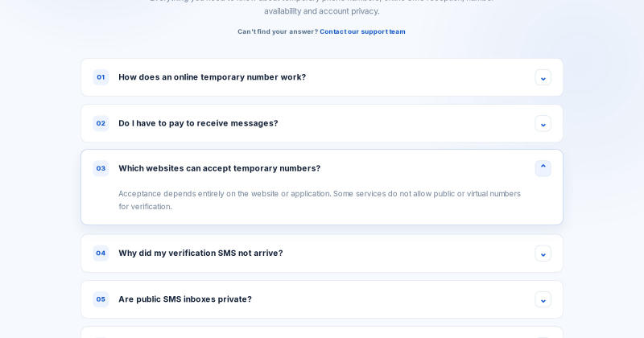Click the answer text about acceptance depending on website

click(x=320, y=200)
